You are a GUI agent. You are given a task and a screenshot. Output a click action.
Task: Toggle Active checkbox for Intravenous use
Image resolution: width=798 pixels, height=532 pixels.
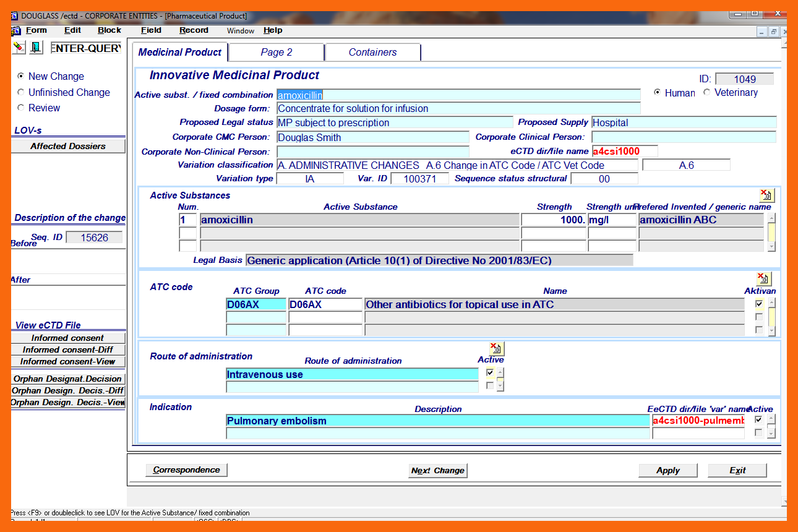(x=490, y=373)
